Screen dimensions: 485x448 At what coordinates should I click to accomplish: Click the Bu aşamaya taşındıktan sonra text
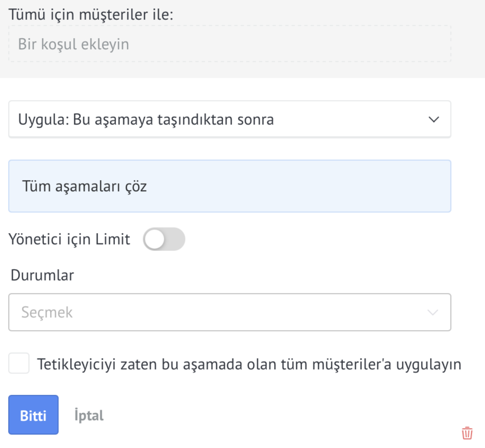(x=173, y=120)
